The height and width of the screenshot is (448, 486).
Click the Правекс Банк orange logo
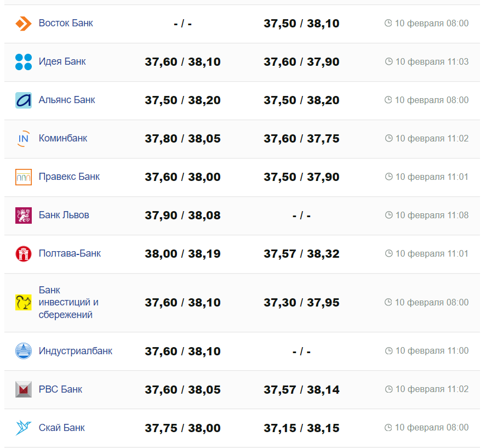[24, 177]
